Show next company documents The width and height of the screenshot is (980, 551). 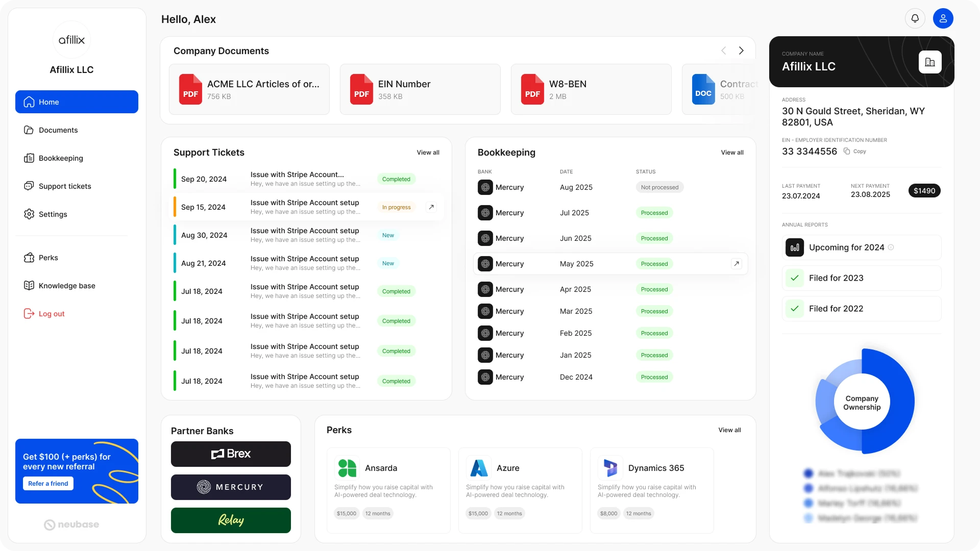point(741,51)
